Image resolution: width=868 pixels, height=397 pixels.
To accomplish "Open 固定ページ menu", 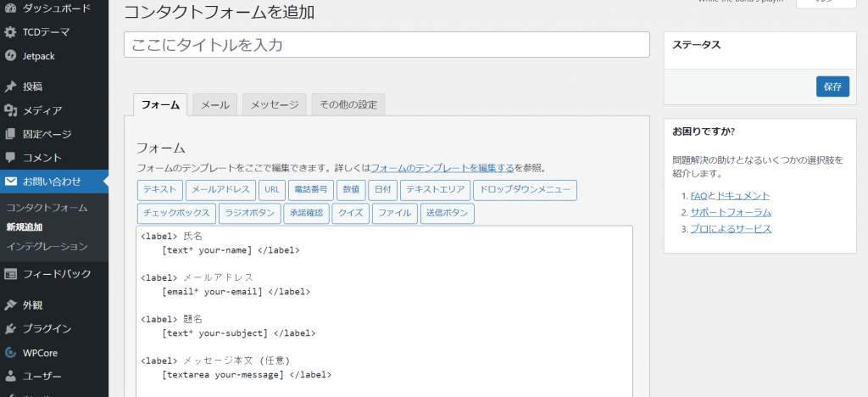I will 47,134.
